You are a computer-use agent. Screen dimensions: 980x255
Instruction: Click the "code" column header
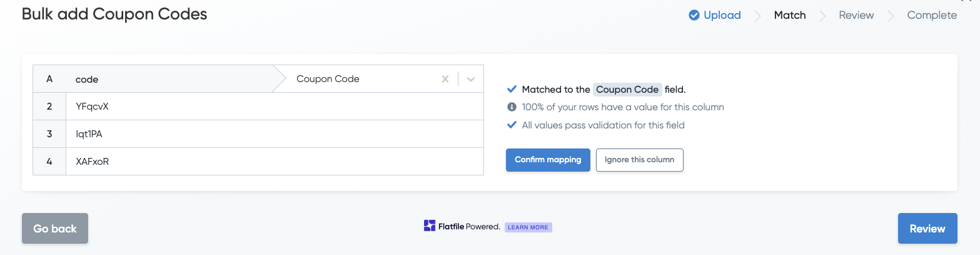point(87,80)
